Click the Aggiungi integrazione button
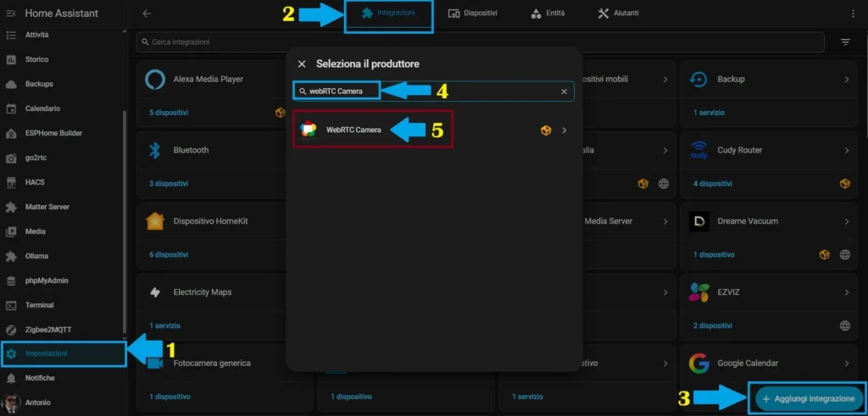868x416 pixels. tap(808, 398)
